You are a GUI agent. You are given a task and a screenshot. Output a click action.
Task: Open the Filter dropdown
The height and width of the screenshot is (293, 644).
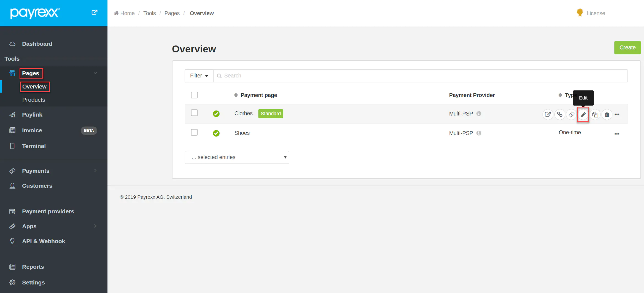click(x=199, y=76)
